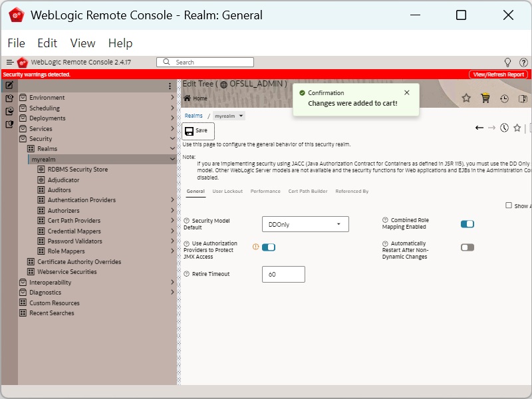Click the View/Refresh Report button
The width and height of the screenshot is (532, 399).
[x=498, y=74]
